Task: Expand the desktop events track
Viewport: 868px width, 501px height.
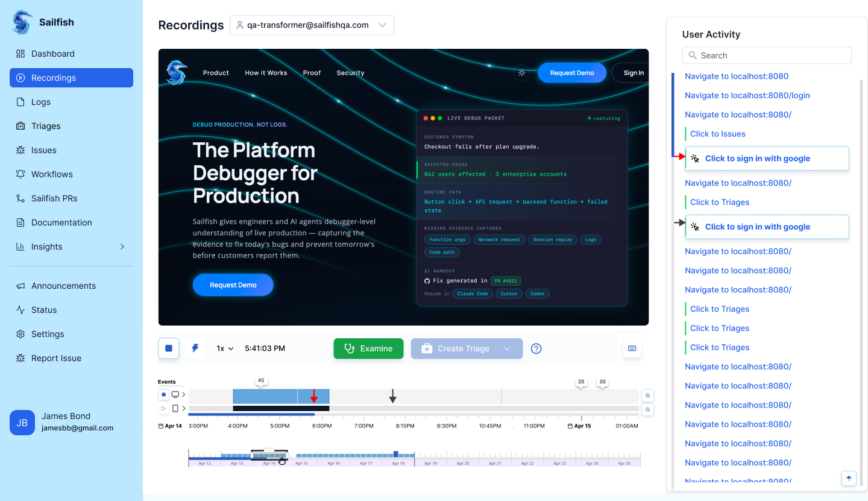Action: click(184, 395)
